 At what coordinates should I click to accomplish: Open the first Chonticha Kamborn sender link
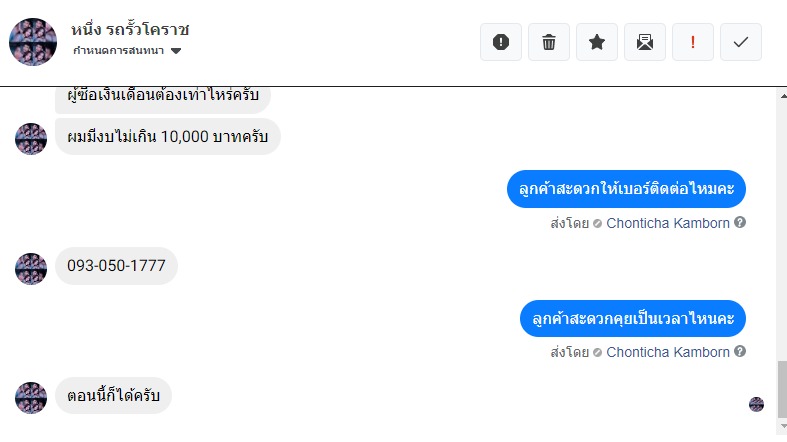[667, 223]
